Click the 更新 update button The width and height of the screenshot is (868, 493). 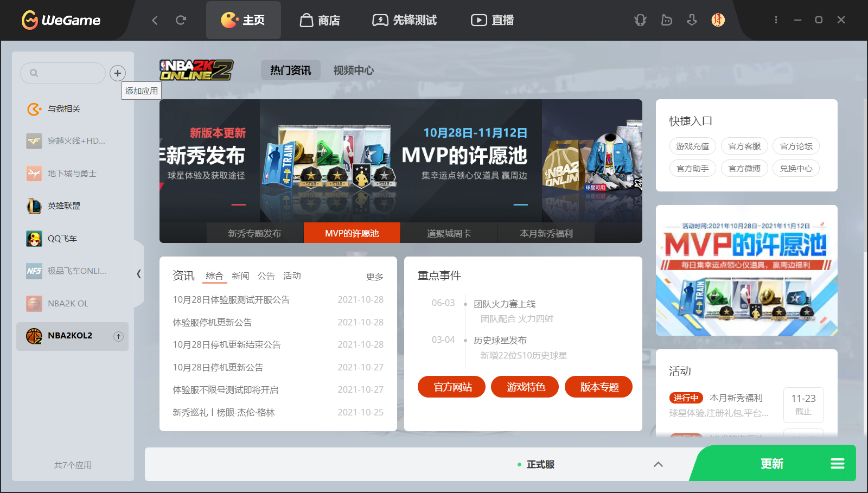pos(772,464)
